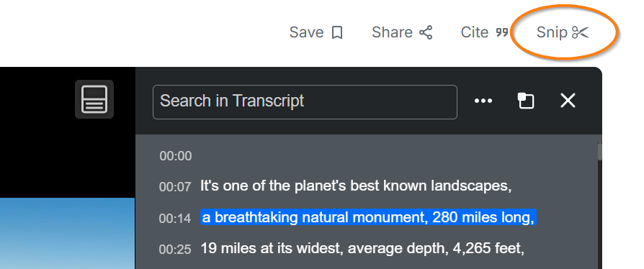
Task: Select the highlighted "a breathtaking natural monument" line
Action: pyautogui.click(x=368, y=217)
